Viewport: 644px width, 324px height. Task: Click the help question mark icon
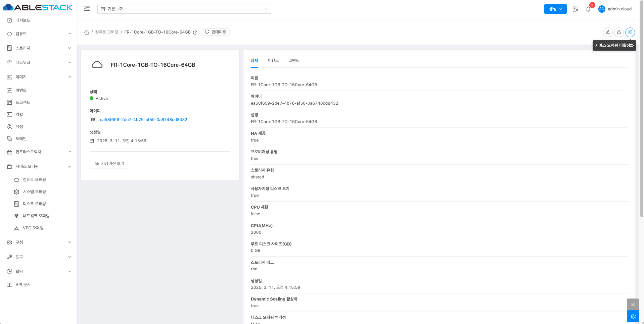(x=195, y=33)
